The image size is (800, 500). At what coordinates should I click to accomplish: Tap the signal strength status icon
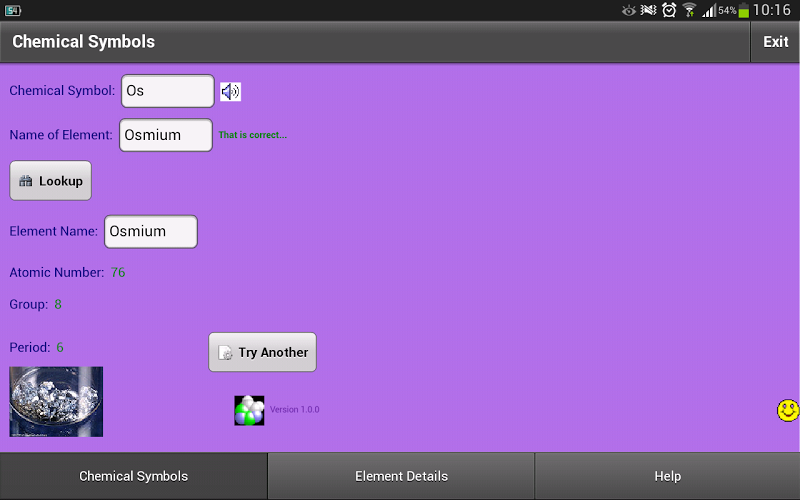pos(709,10)
